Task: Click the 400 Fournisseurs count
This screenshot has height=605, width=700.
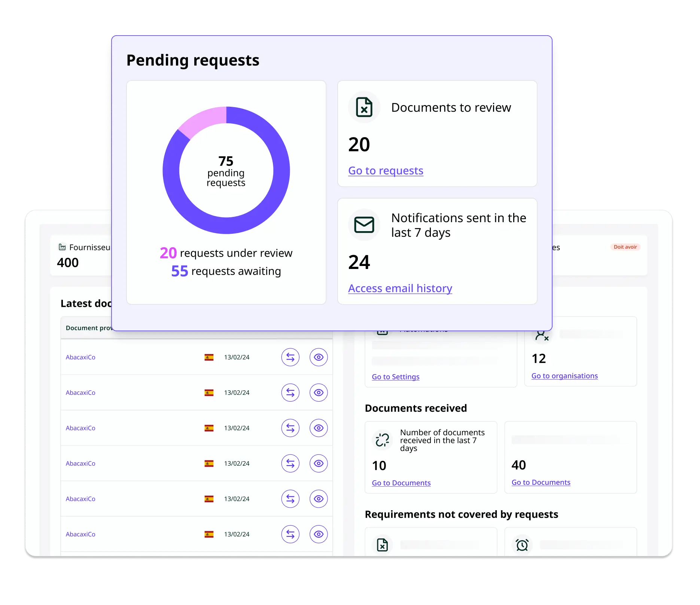Action: point(68,263)
